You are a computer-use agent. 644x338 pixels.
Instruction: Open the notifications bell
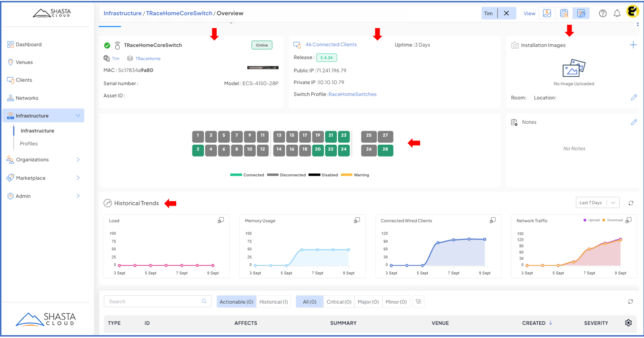(x=617, y=13)
